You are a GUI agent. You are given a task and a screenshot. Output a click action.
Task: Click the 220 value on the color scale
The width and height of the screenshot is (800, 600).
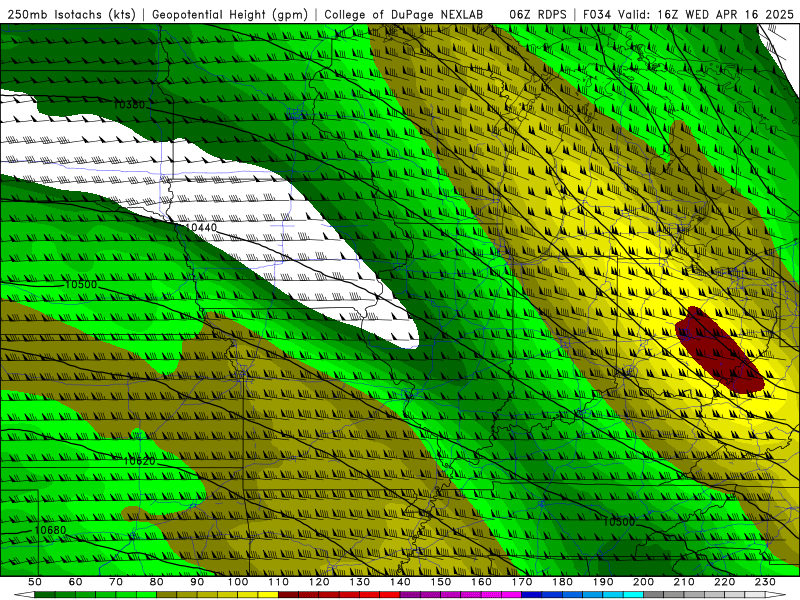[725, 582]
